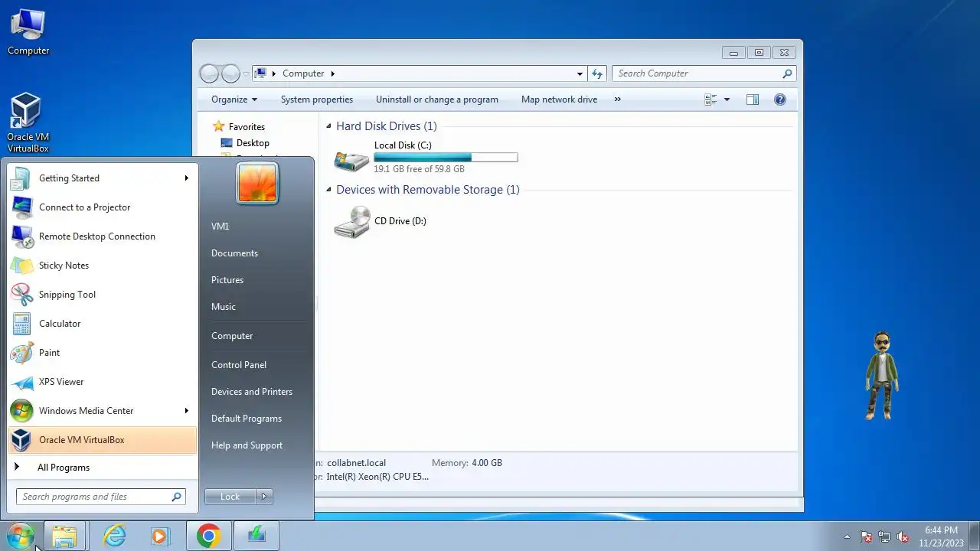Click the avatar gadget on the desktop
The height and width of the screenshot is (551, 980).
coord(882,375)
